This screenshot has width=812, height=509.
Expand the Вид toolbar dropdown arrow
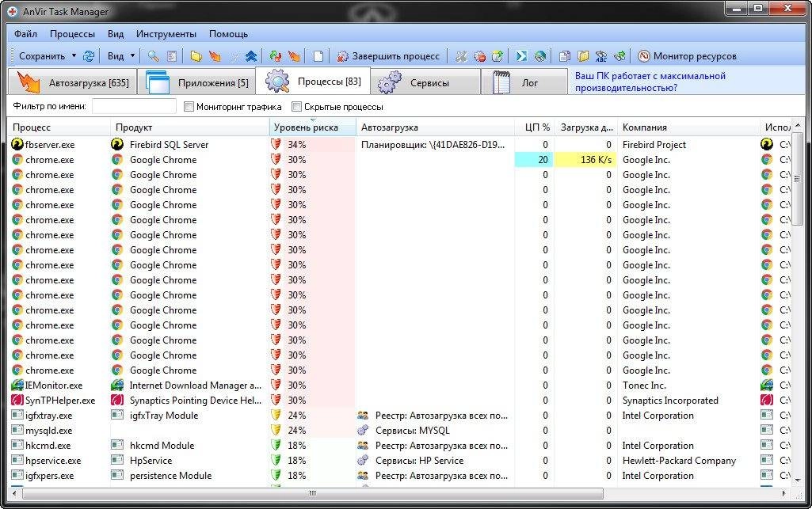pos(132,55)
